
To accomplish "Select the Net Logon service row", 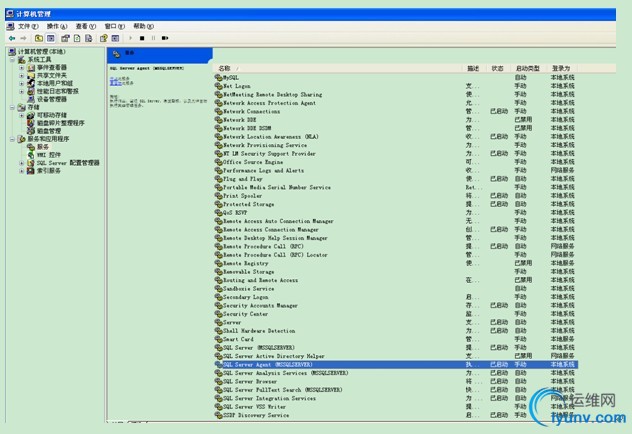I will click(396, 86).
